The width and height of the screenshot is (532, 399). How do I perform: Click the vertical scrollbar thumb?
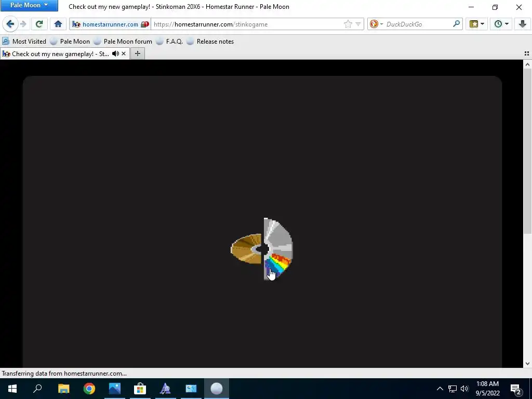click(527, 151)
